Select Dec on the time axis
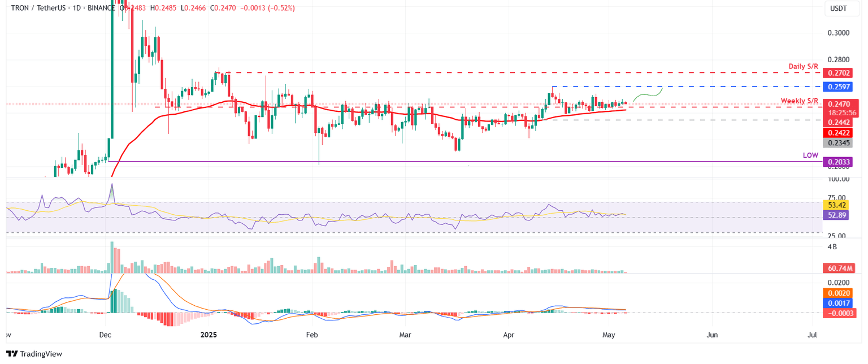 click(x=105, y=335)
